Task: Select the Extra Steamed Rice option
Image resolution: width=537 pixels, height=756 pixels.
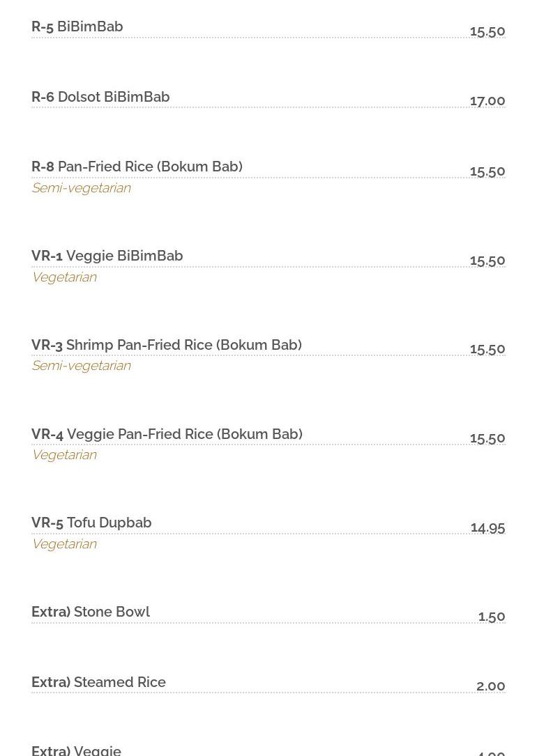Action: [x=98, y=682]
